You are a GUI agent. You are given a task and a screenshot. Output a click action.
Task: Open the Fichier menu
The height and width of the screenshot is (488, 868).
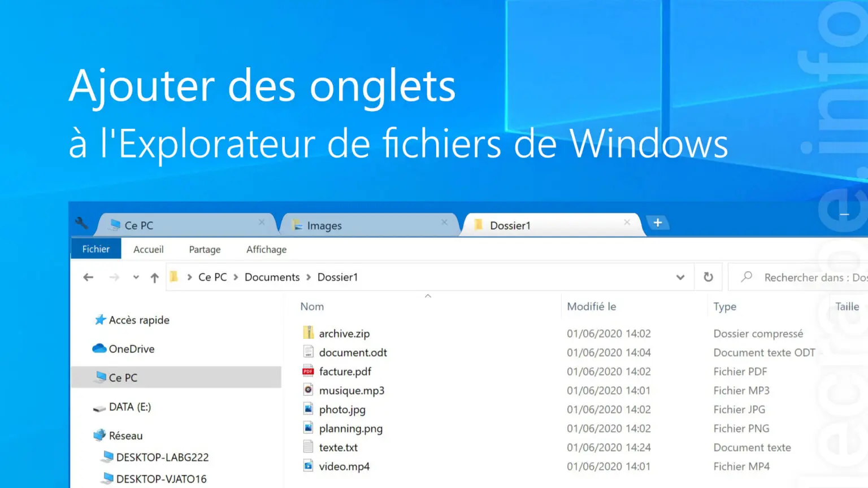pos(95,249)
